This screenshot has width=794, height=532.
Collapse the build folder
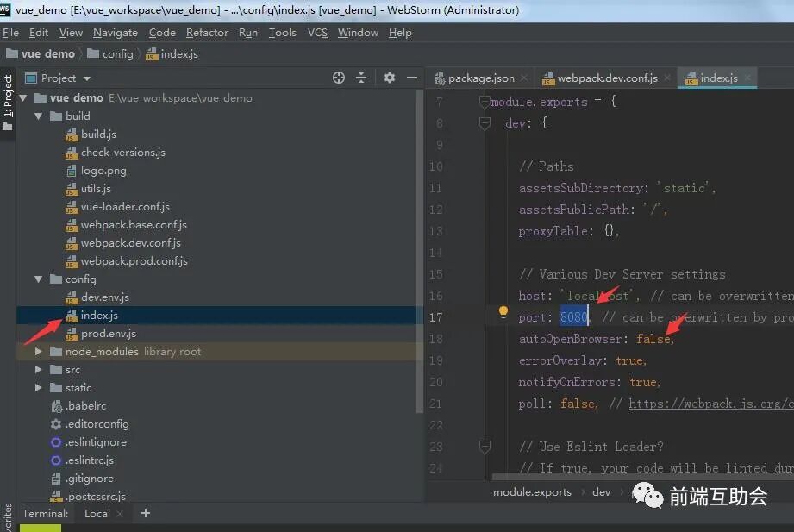coord(39,116)
